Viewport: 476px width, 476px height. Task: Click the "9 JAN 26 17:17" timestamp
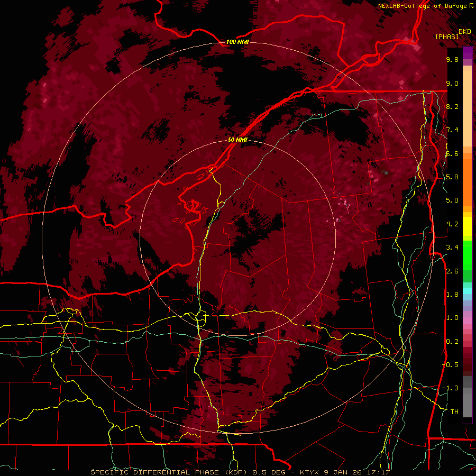[356, 472]
